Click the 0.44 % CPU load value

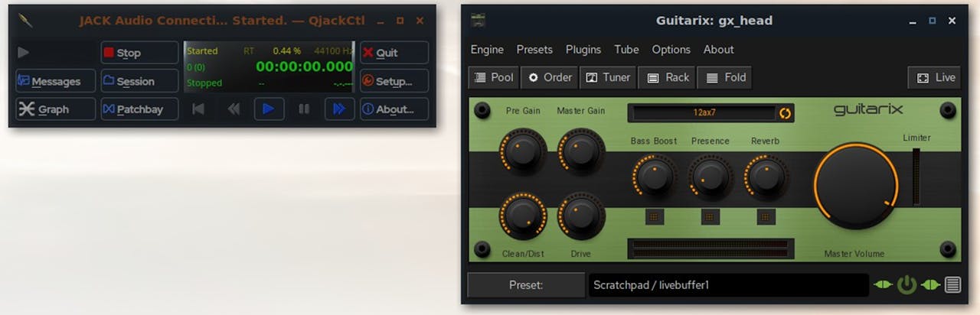click(x=287, y=51)
